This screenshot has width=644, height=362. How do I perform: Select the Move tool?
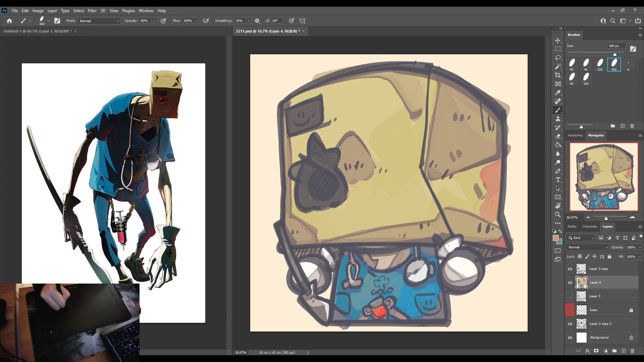pyautogui.click(x=558, y=40)
